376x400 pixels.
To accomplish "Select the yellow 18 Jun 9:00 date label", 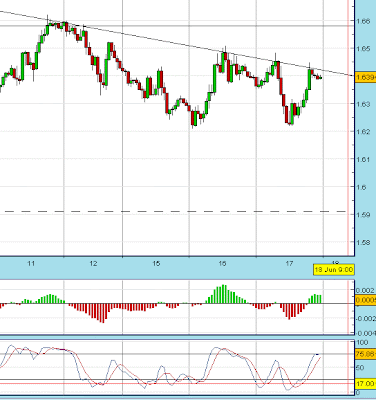I will (x=334, y=269).
